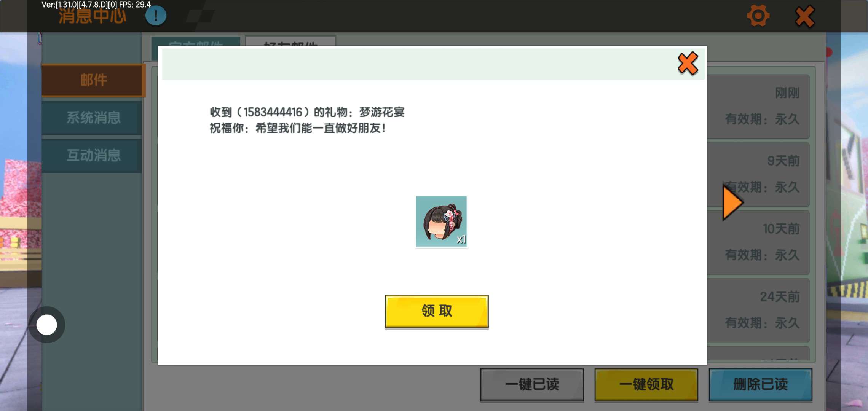Click the yellow 领取 claim button
Screen dimensions: 868x411
(436, 311)
